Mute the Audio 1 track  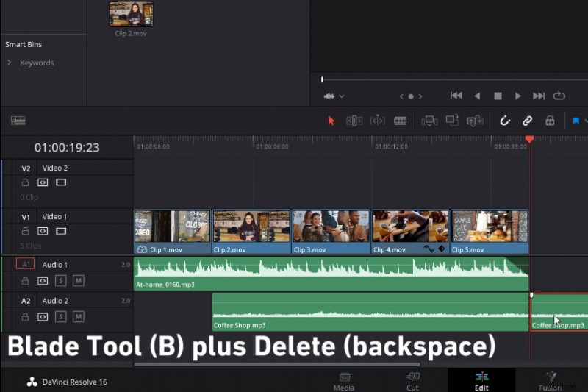coord(79,281)
